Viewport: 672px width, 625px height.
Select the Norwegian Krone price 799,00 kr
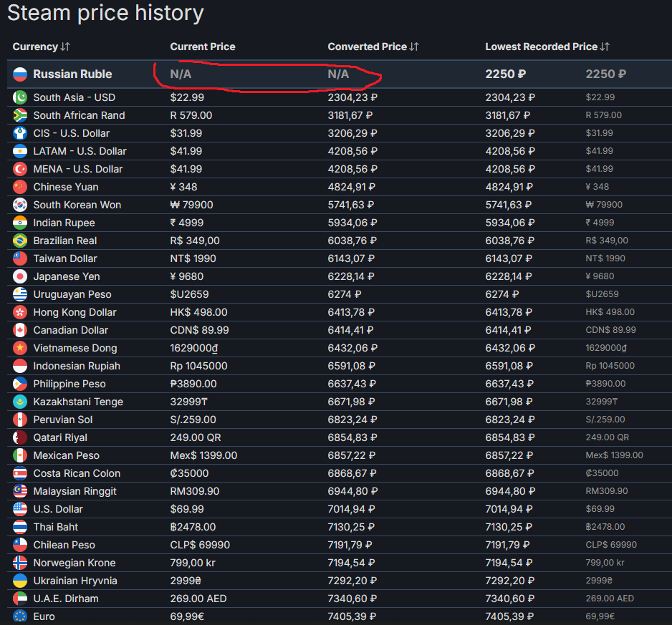[x=193, y=563]
